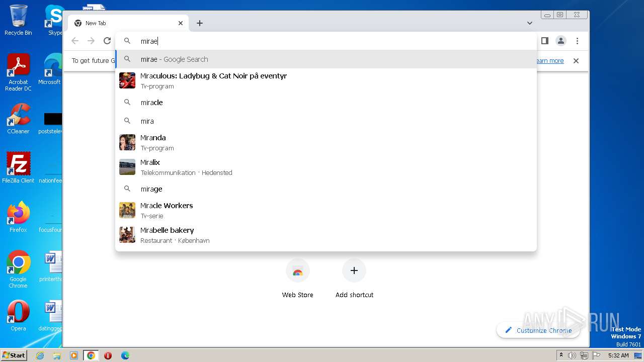
Task: Toggle the Chrome side panel
Action: [544, 41]
